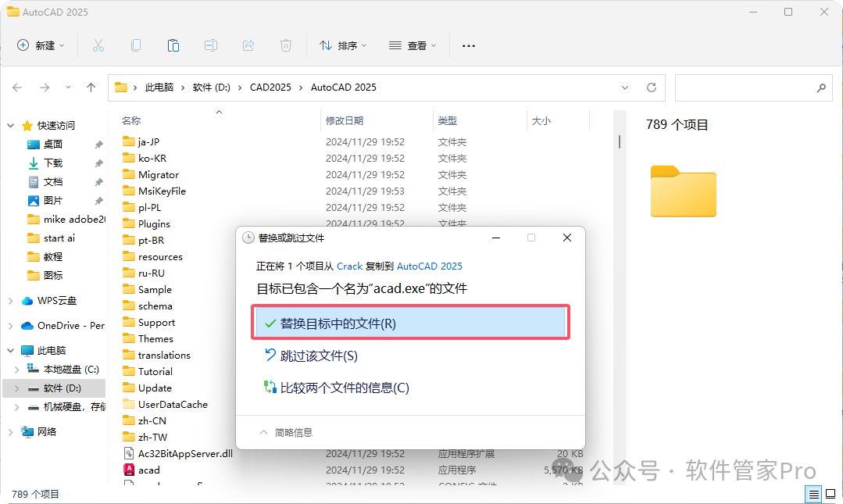Select the Plugins folder icon
The width and height of the screenshot is (843, 504).
coord(128,223)
